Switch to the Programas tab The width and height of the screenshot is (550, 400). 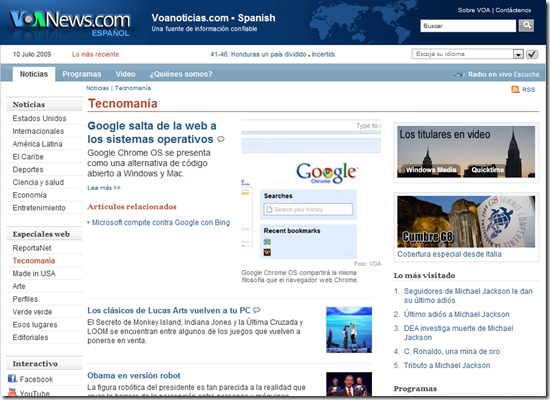coord(82,74)
